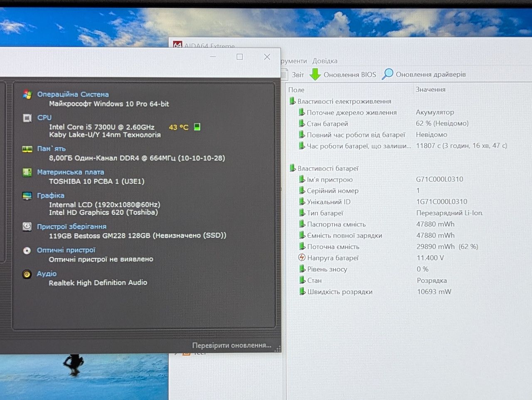The height and width of the screenshot is (400, 532).
Task: Open the BIOS update green arrow button
Action: tap(343, 75)
